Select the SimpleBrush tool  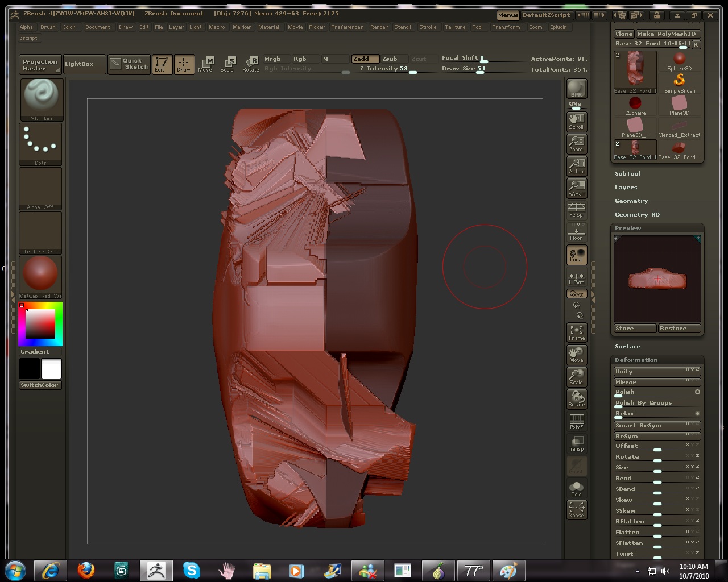point(680,84)
